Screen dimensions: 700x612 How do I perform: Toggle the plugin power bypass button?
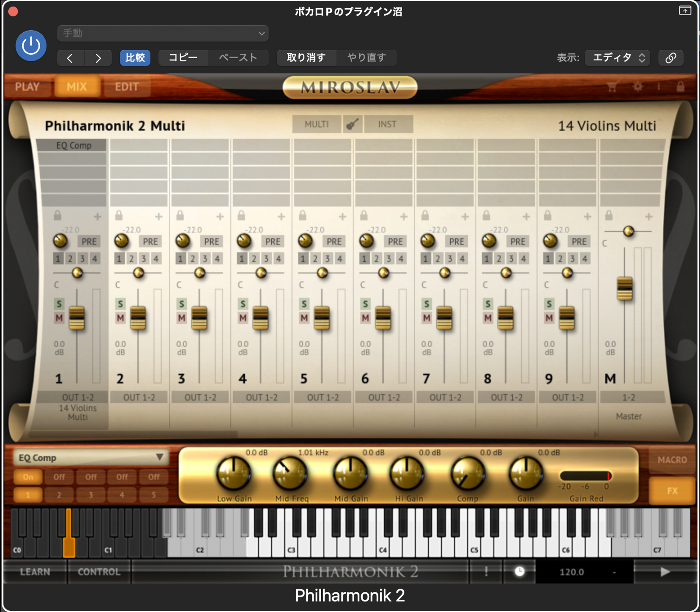click(31, 45)
